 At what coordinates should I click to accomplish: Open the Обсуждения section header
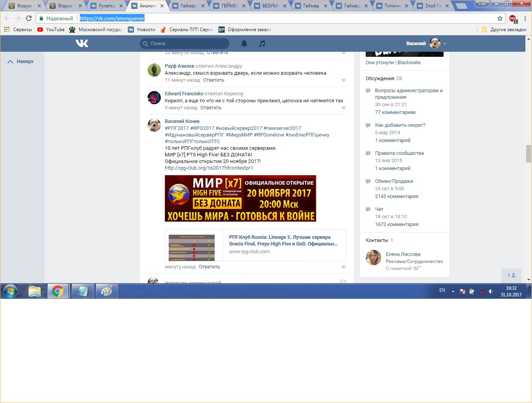(380, 79)
